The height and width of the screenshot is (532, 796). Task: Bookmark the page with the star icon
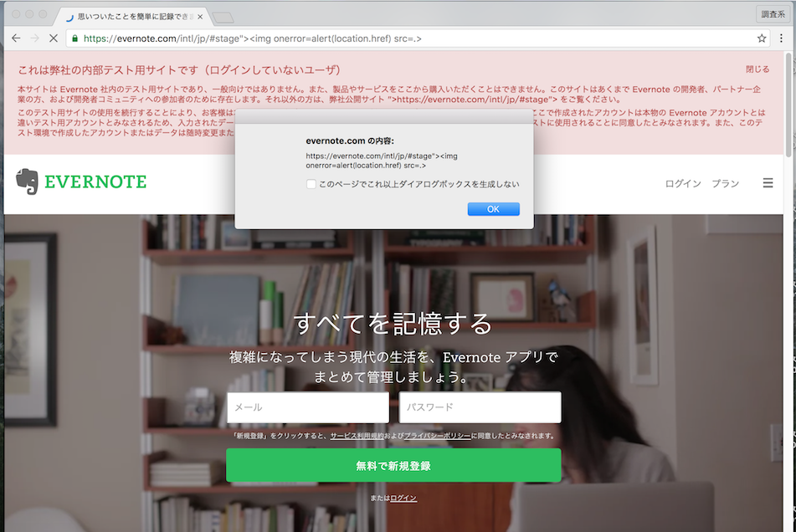click(762, 38)
